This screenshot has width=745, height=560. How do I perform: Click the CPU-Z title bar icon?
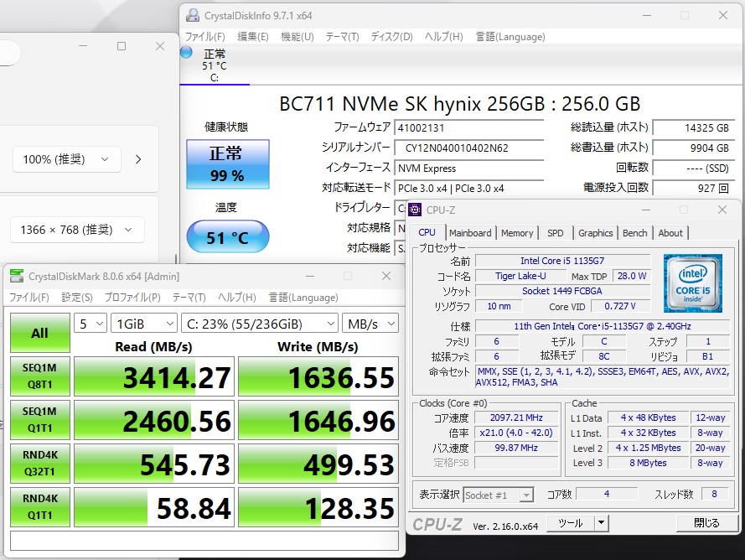(x=415, y=210)
